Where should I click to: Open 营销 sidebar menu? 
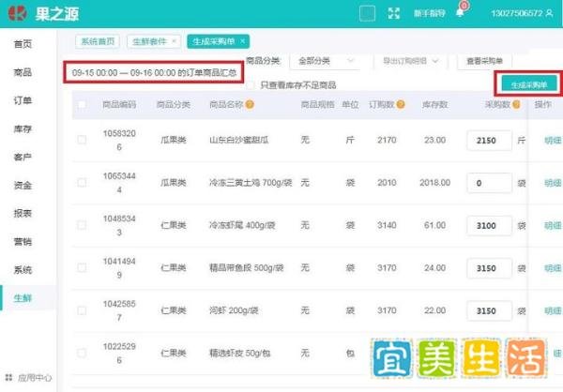(23, 242)
